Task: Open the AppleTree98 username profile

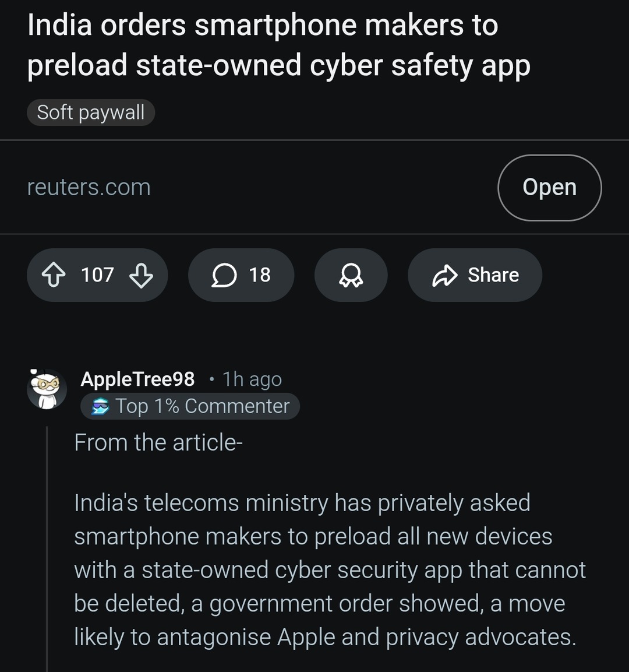Action: 137,379
